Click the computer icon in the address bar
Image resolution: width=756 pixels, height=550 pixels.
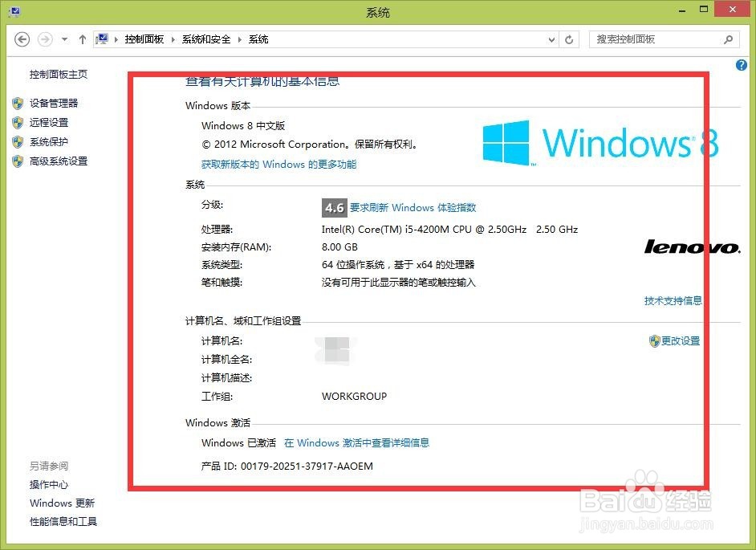point(102,39)
